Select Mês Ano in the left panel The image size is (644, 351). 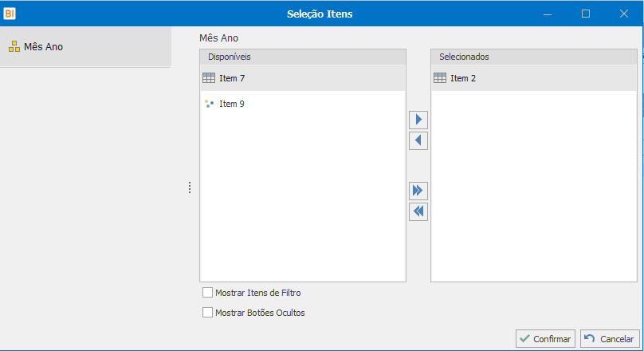point(44,47)
